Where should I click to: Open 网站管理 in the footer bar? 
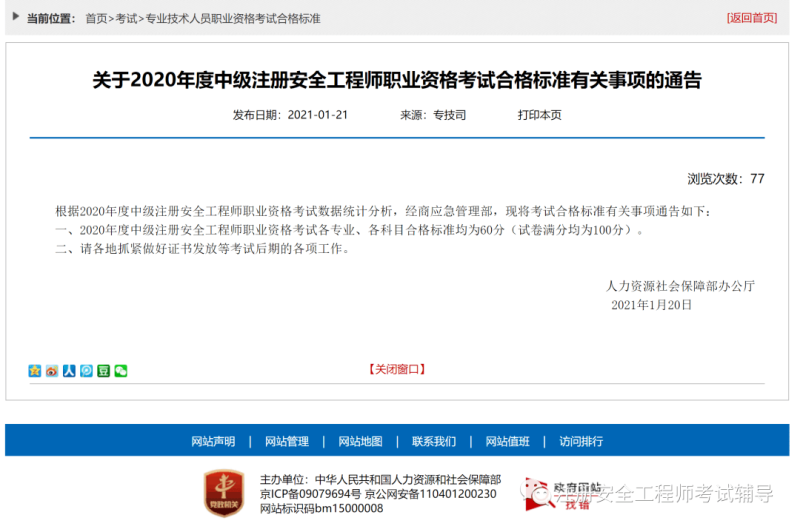point(287,441)
